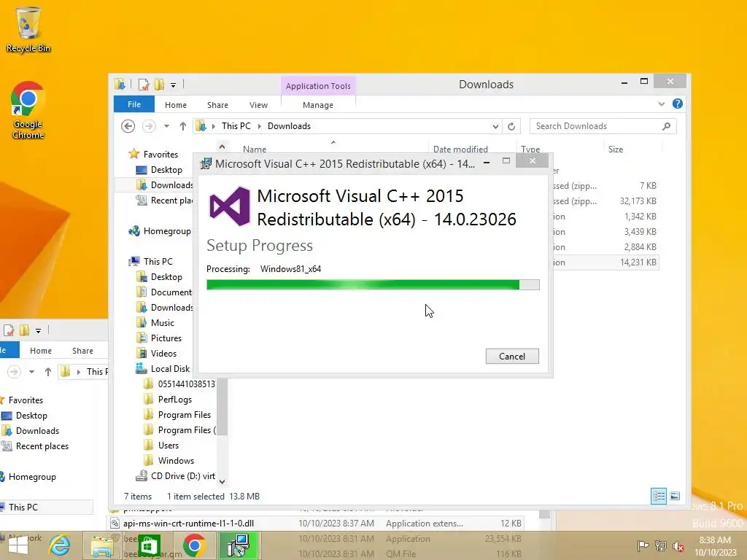Click the setup progress bar
747x560 pixels.
coord(373,285)
